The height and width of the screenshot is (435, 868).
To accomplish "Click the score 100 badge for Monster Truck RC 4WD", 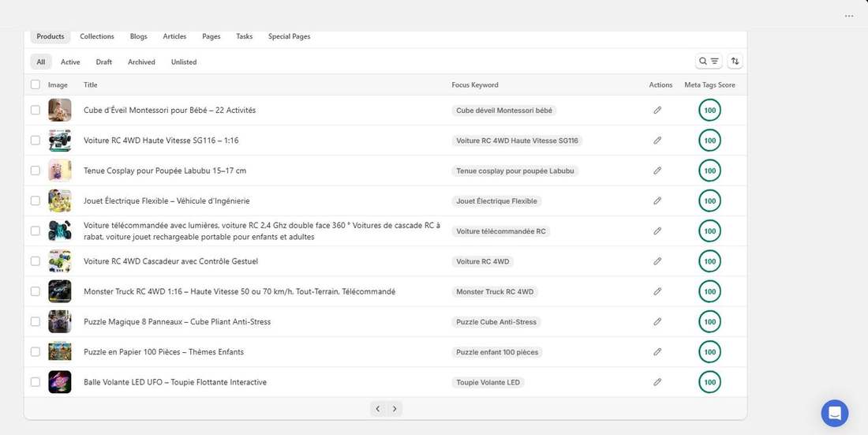I will [709, 291].
